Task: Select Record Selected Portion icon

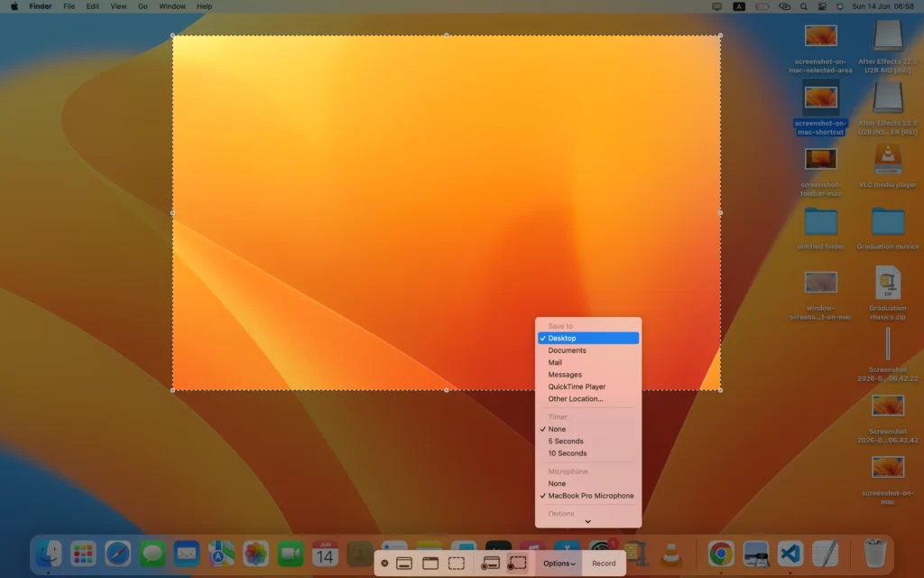Action: [x=517, y=564]
